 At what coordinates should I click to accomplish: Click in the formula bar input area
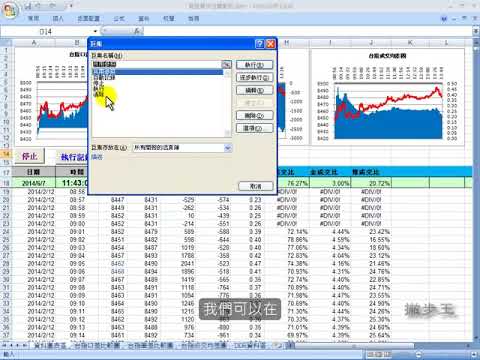307,31
